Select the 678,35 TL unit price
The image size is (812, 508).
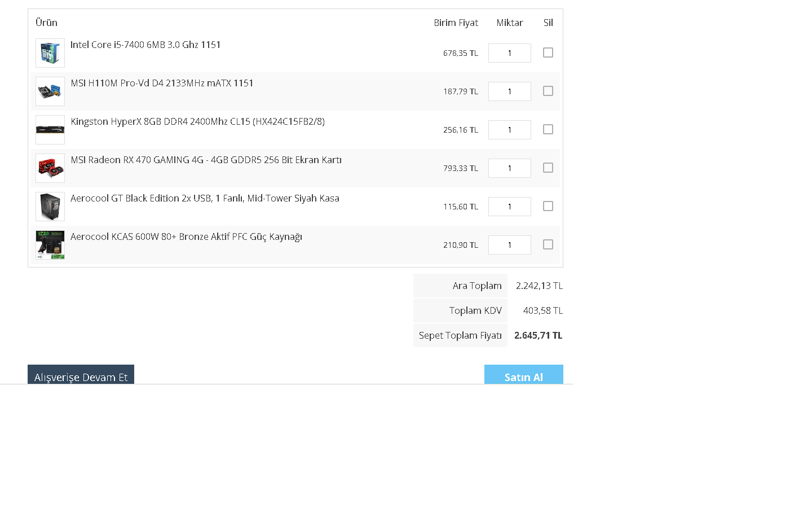[460, 53]
